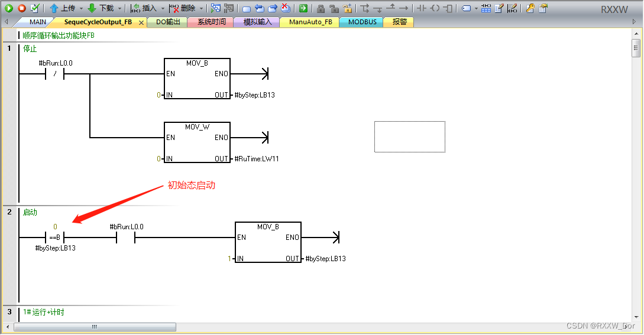This screenshot has width=644, height=335.
Task: Open the 上传 upload dropdown arrow
Action: pyautogui.click(x=81, y=8)
